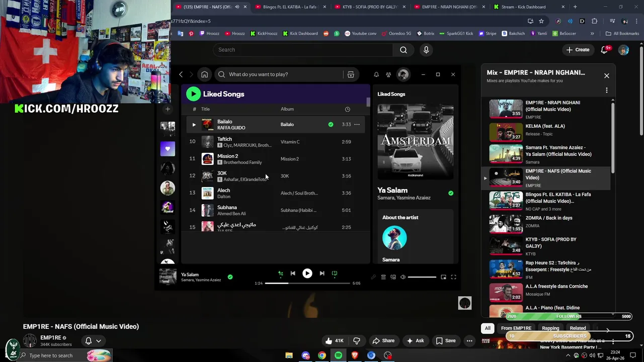Click the Spotify song progress bar
Viewport: 644px width, 362px height.
pos(307,283)
